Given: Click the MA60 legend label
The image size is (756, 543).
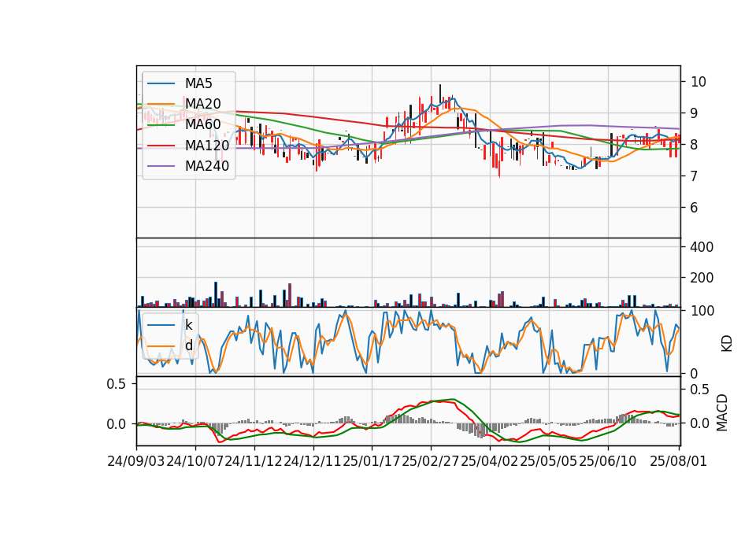Looking at the screenshot, I should tap(203, 125).
